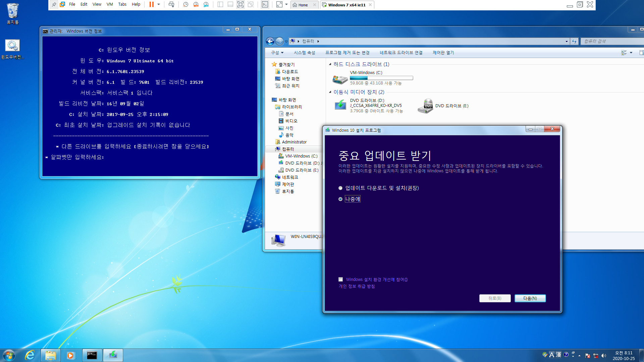
Task: Collapse the '하드 디스크 드라이브 (1)' group
Action: (x=330, y=64)
